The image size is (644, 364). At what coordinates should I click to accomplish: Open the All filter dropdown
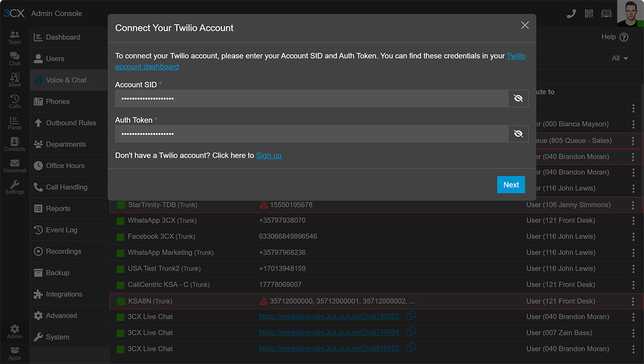pos(620,58)
